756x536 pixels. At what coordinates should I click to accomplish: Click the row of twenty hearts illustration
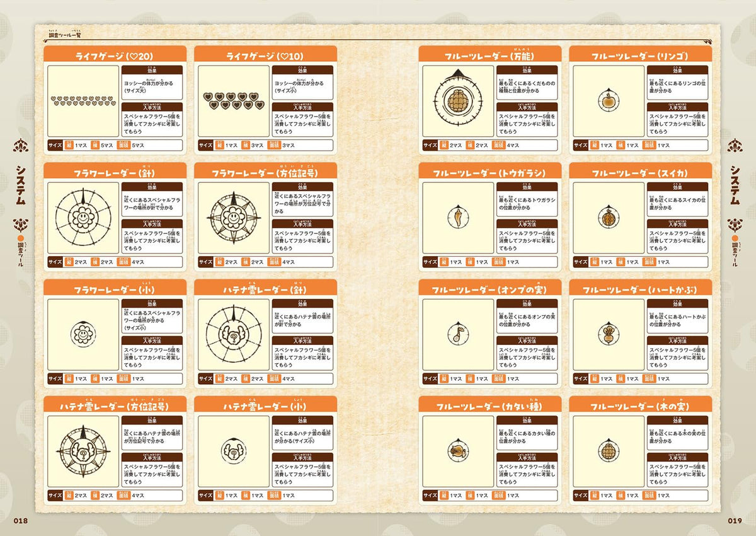[83, 100]
